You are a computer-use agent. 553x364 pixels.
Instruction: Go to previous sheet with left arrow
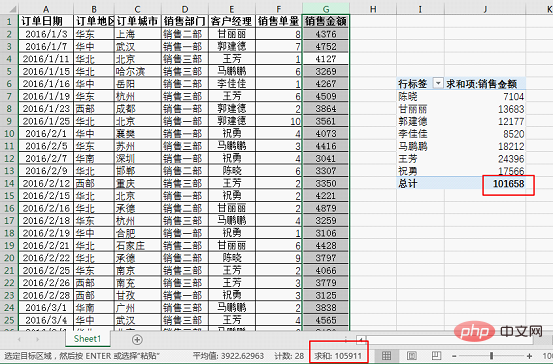(19, 340)
